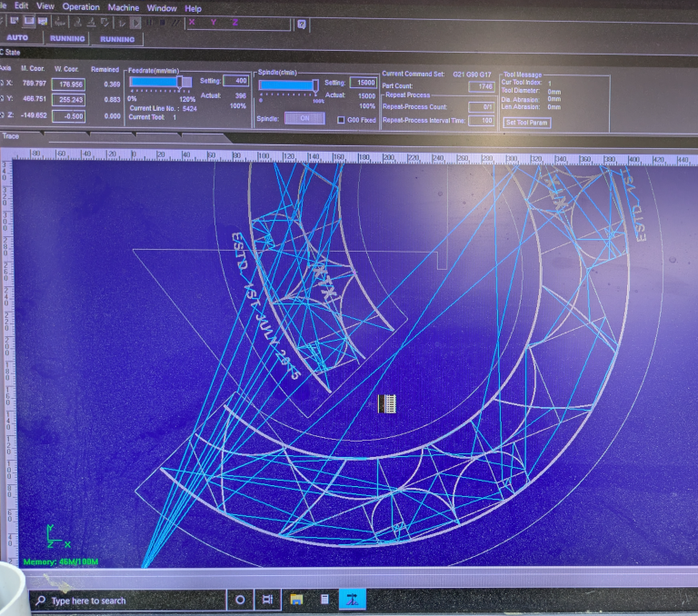The height and width of the screenshot is (616, 698).
Task: Click the toolbar icon left of Start
Action: [x=122, y=22]
